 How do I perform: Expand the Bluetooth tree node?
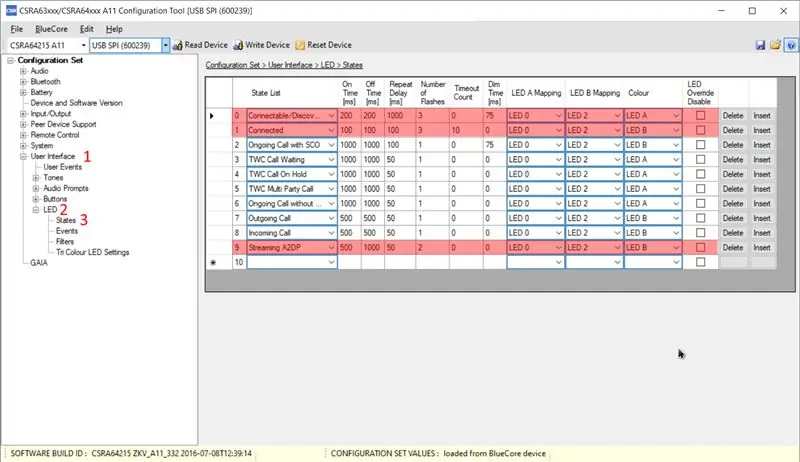[23, 82]
